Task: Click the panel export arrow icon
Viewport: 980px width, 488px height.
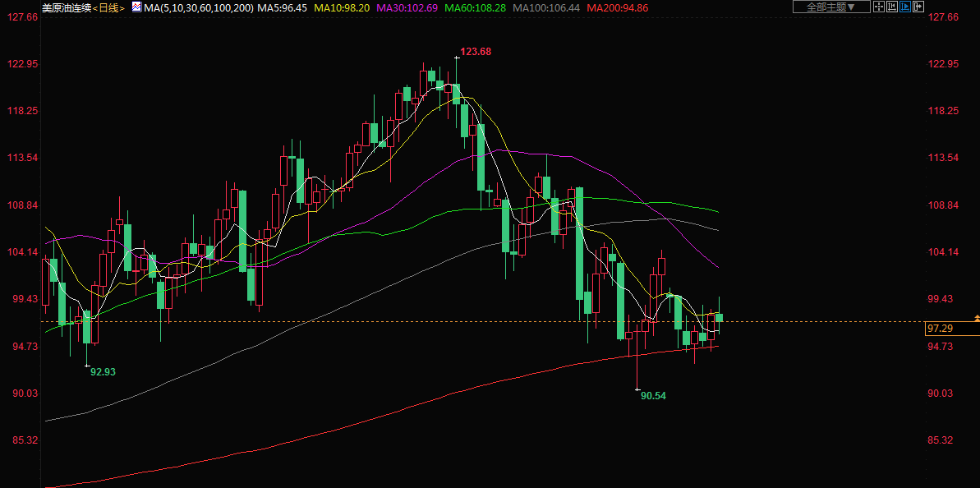Action: pos(918,7)
